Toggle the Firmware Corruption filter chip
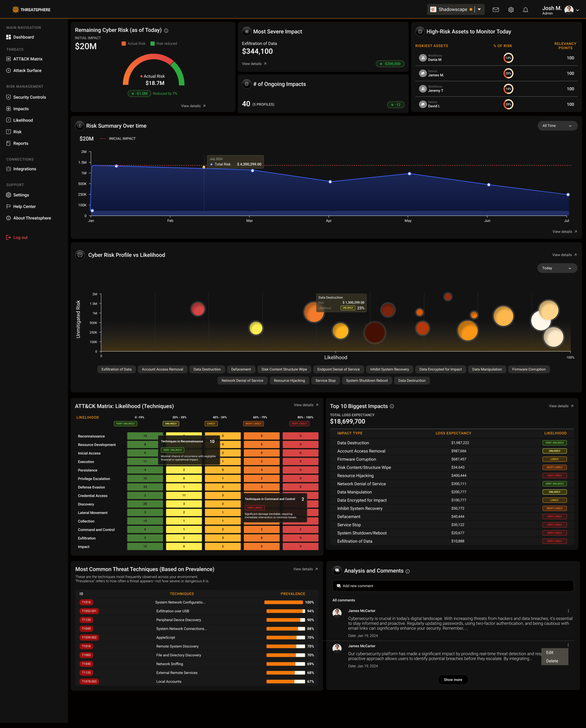The width and height of the screenshot is (586, 728). [x=529, y=369]
